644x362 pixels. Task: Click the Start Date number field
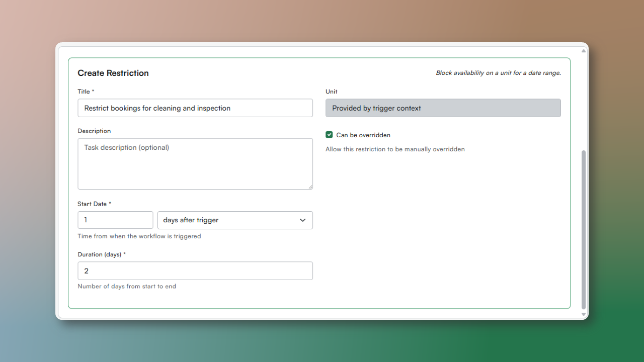point(115,220)
